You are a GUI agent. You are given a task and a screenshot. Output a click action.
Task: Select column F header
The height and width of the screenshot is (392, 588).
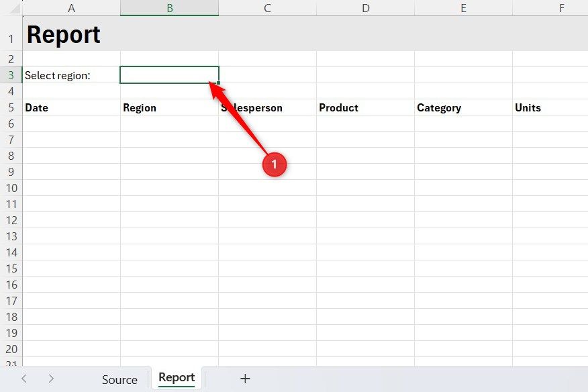click(550, 8)
